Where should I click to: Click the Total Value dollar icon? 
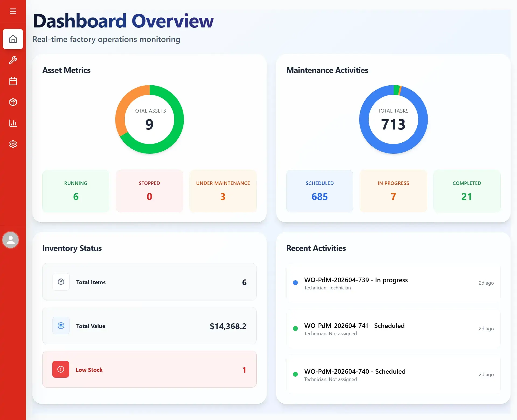(x=61, y=325)
